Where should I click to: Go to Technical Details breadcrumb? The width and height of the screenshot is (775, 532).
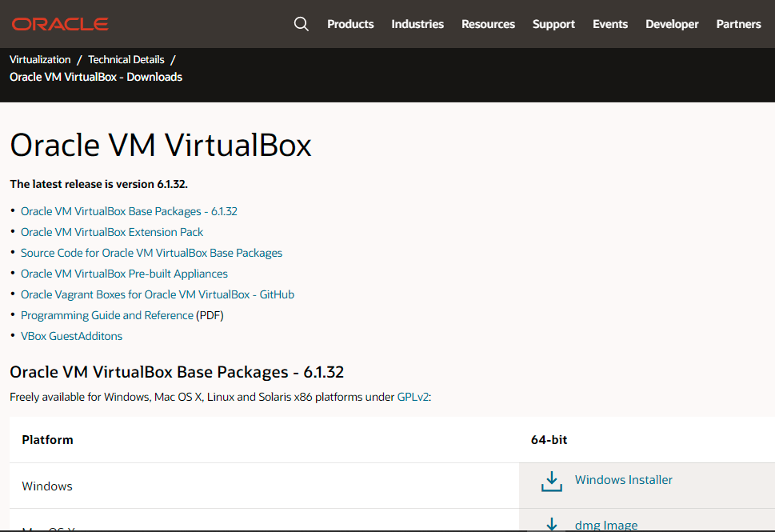[126, 59]
